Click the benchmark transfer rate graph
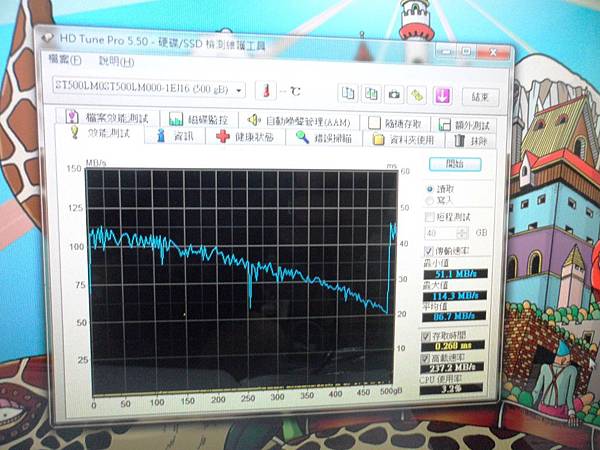Screen dimensions: 600x450 (242, 282)
